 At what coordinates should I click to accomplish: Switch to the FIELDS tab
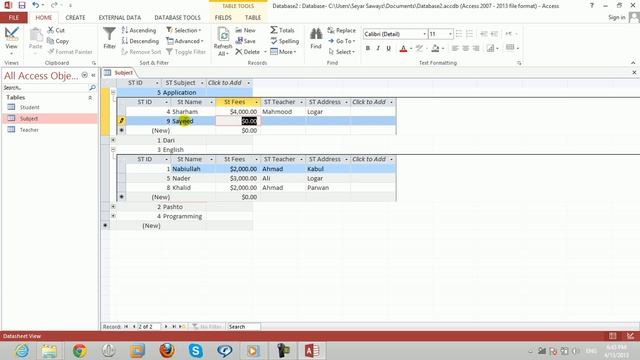click(x=223, y=18)
